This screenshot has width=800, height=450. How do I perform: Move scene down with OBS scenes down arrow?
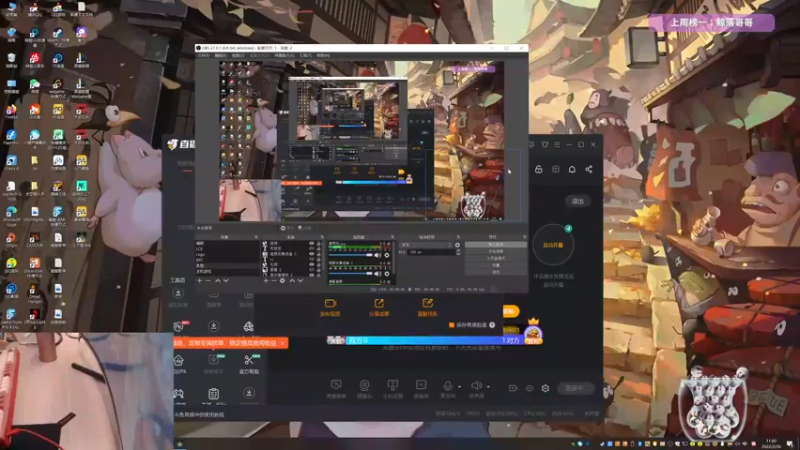pyautogui.click(x=226, y=281)
